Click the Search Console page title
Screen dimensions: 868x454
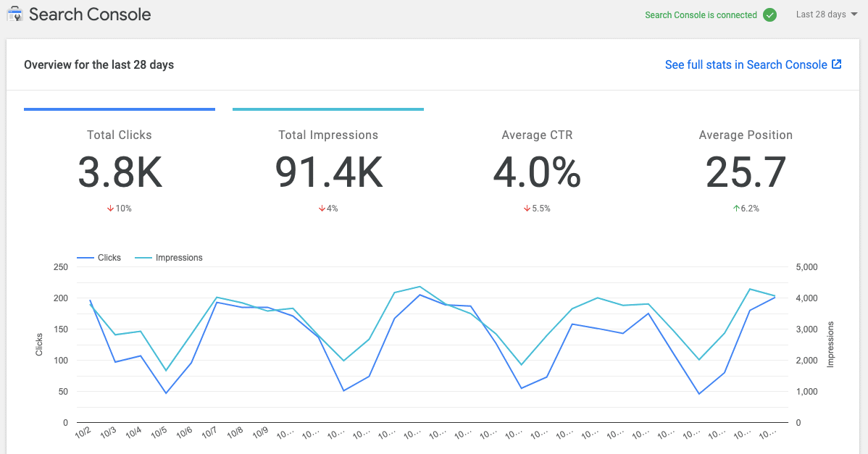[x=90, y=14]
